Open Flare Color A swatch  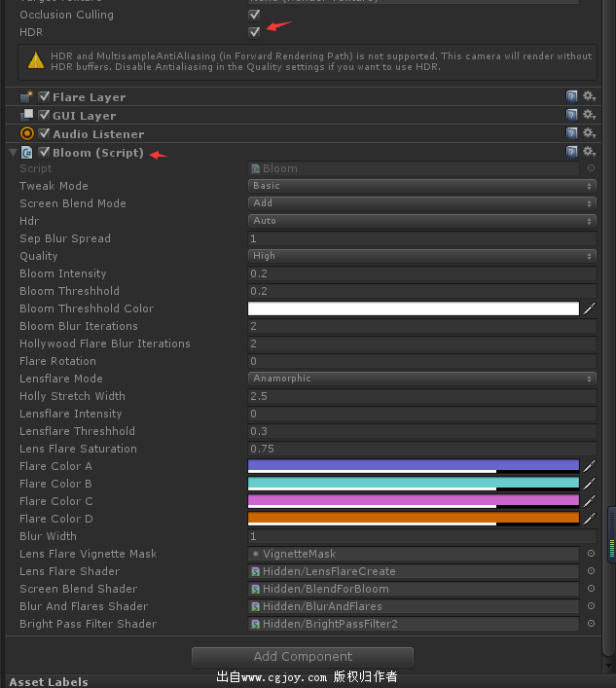tap(414, 466)
